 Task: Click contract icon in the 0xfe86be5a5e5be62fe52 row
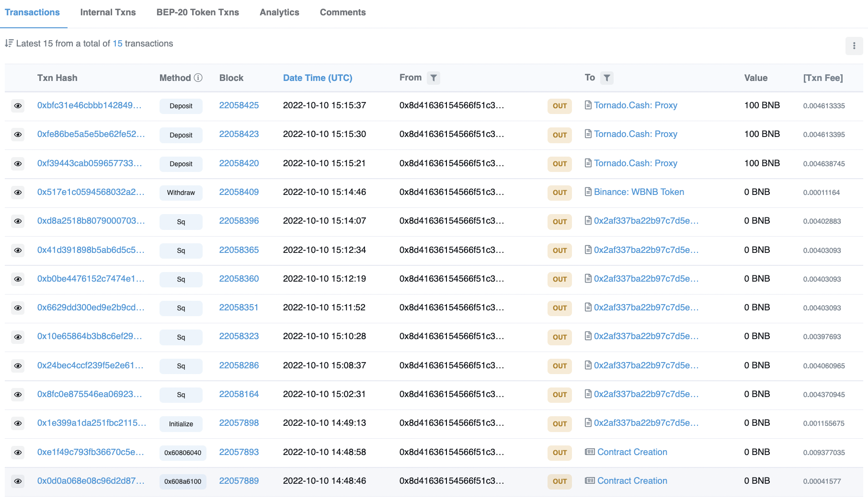[x=588, y=134]
